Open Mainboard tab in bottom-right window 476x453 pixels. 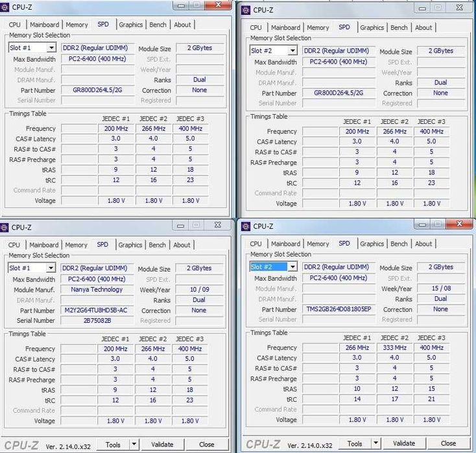pos(285,244)
